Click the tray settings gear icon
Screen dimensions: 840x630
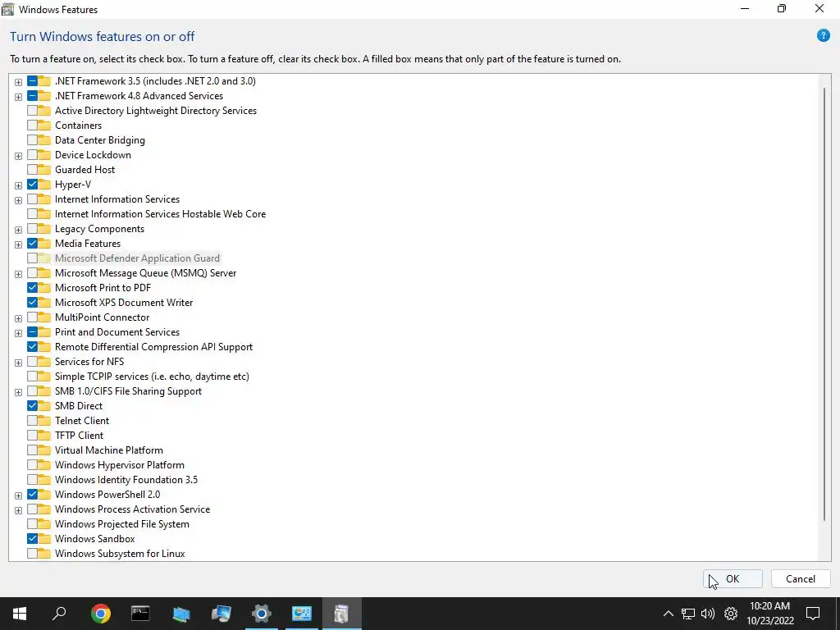[731, 614]
